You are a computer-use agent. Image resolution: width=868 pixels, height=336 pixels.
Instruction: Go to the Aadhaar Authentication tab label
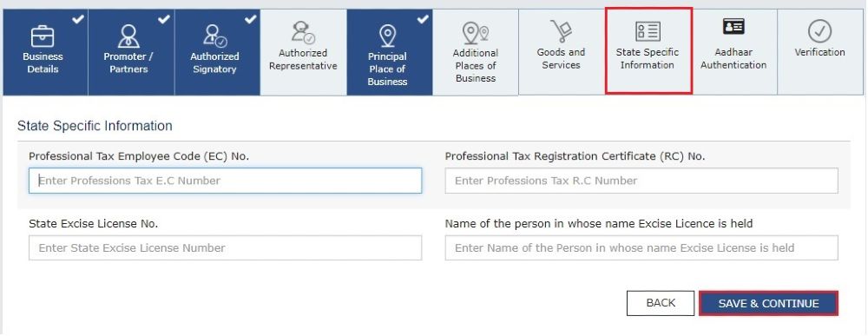pos(733,59)
